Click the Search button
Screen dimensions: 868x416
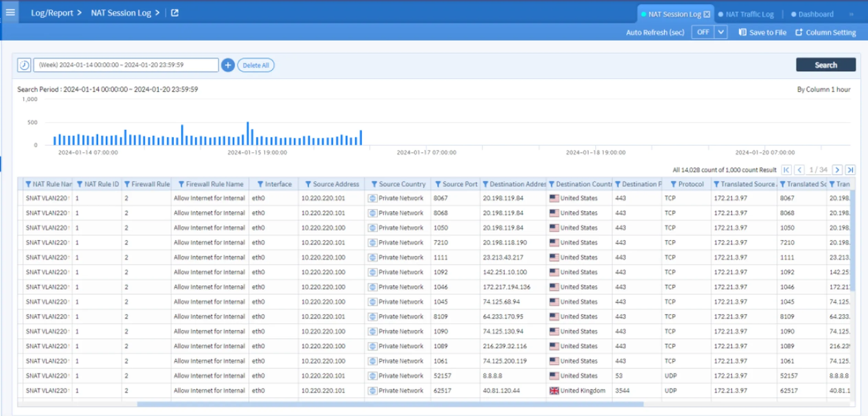tap(825, 65)
